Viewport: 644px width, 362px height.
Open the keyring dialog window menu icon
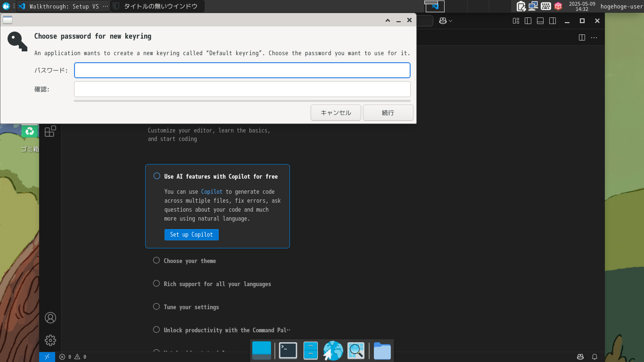point(8,20)
